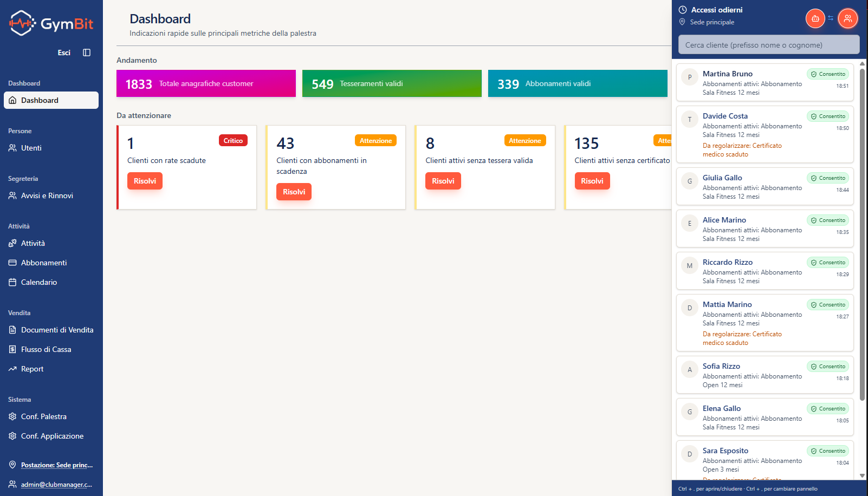
Task: Open Elena Gallo access entry
Action: click(x=765, y=417)
